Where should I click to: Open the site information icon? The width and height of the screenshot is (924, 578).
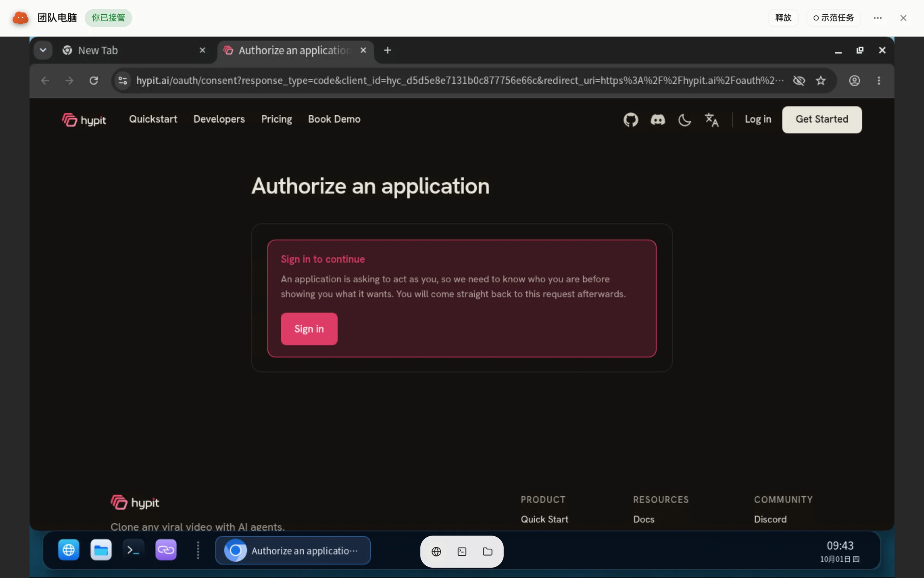123,81
